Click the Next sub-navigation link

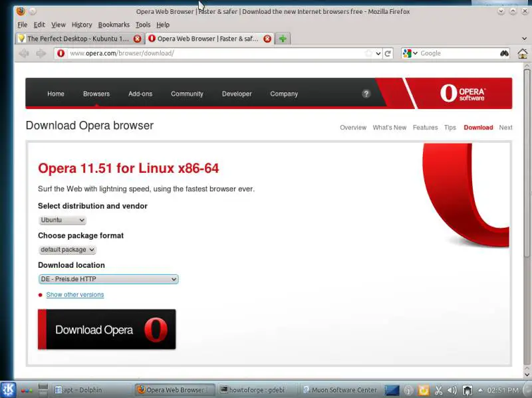pos(505,128)
